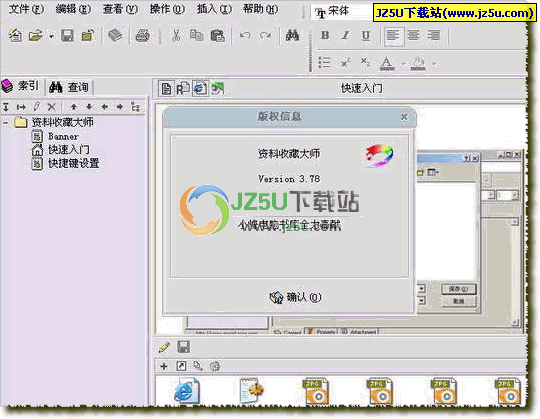Click the paste clipboard icon
Image resolution: width=540 pixels, height=419 pixels.
point(218,35)
